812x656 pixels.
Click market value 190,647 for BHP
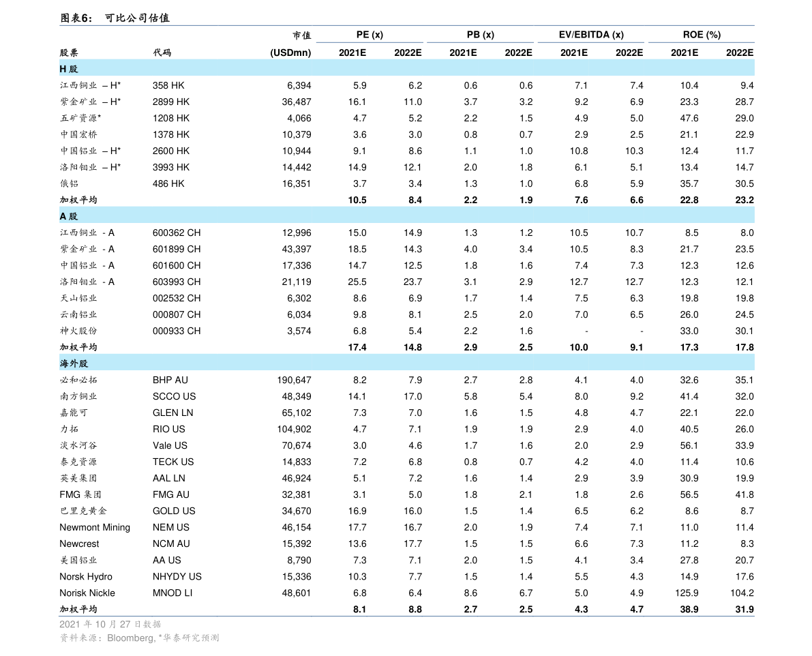294,380
